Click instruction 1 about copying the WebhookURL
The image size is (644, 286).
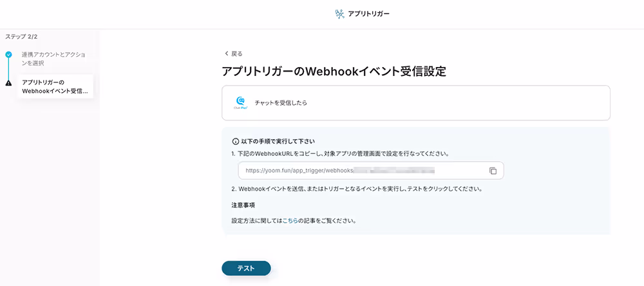coord(340,154)
